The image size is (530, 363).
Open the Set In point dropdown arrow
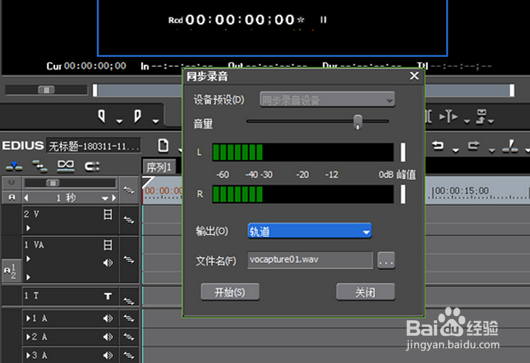119,121
